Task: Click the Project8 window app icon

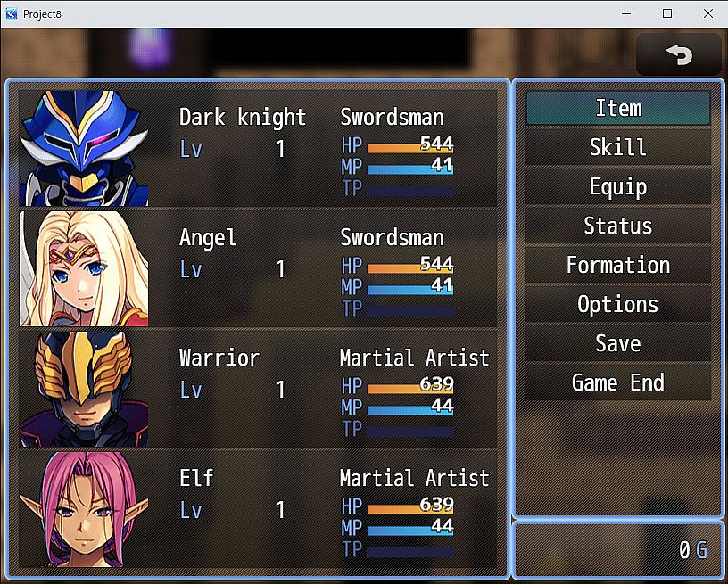Action: (11, 14)
